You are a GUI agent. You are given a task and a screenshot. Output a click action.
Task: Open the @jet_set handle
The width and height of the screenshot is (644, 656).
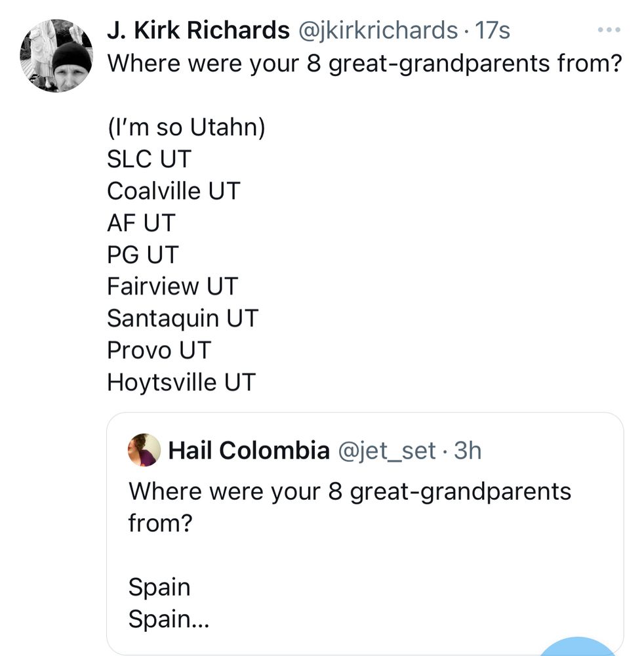click(386, 451)
